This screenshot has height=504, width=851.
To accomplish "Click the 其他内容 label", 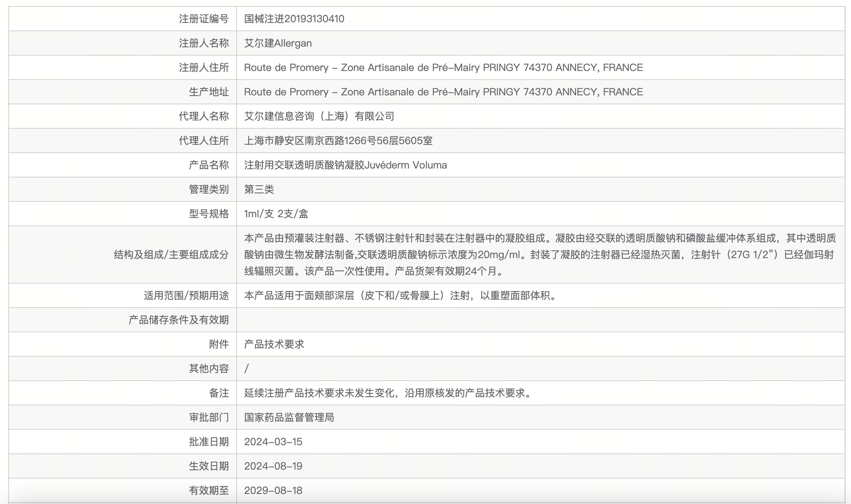I will coord(209,369).
